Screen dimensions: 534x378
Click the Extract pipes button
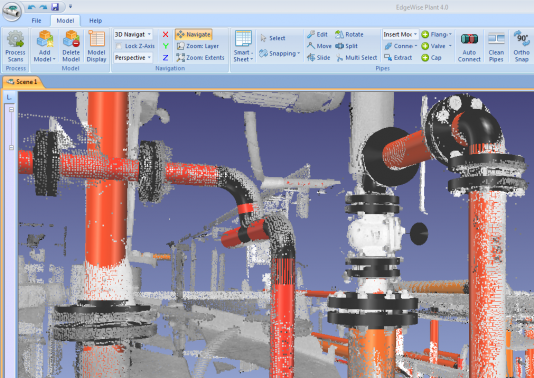pyautogui.click(x=398, y=58)
